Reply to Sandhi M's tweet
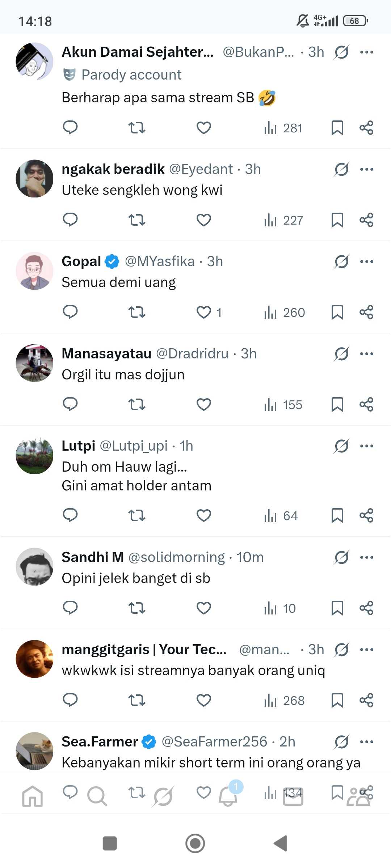 tap(70, 608)
